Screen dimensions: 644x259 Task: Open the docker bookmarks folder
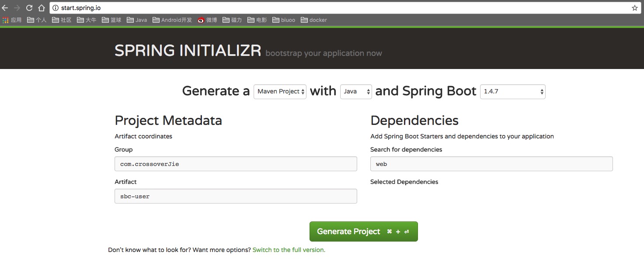click(313, 20)
